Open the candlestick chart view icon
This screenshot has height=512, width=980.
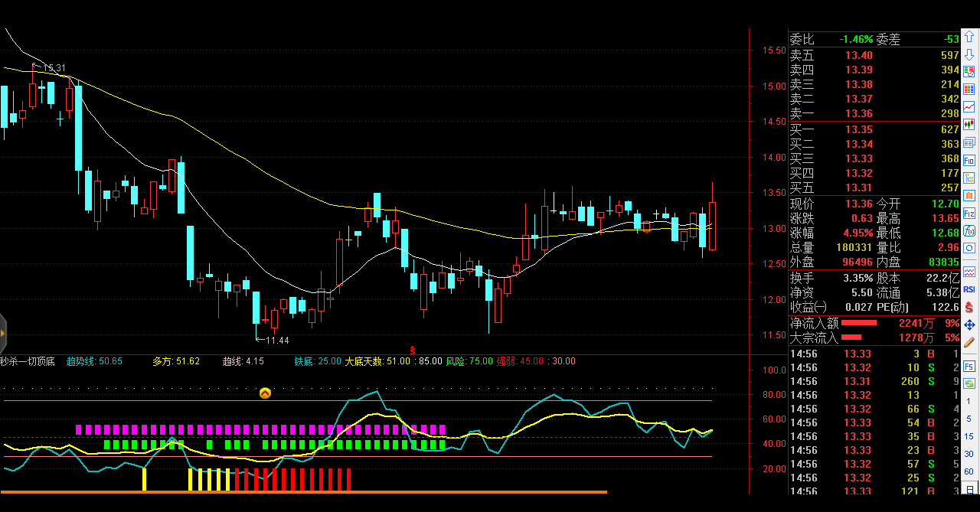point(969,124)
